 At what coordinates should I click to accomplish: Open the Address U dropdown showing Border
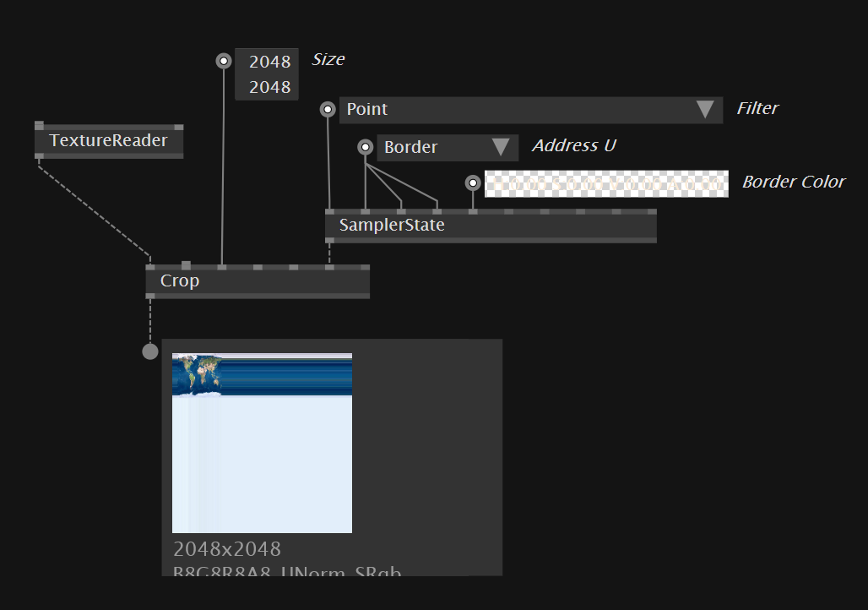coord(448,147)
